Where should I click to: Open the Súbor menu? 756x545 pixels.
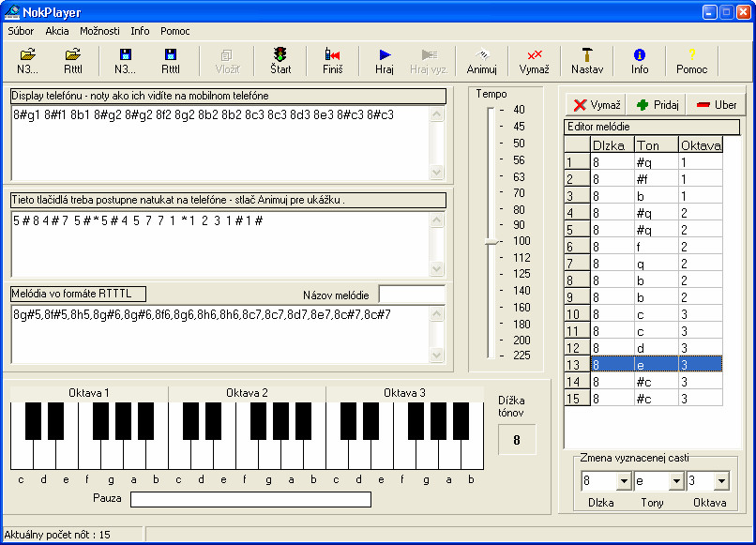pyautogui.click(x=21, y=31)
